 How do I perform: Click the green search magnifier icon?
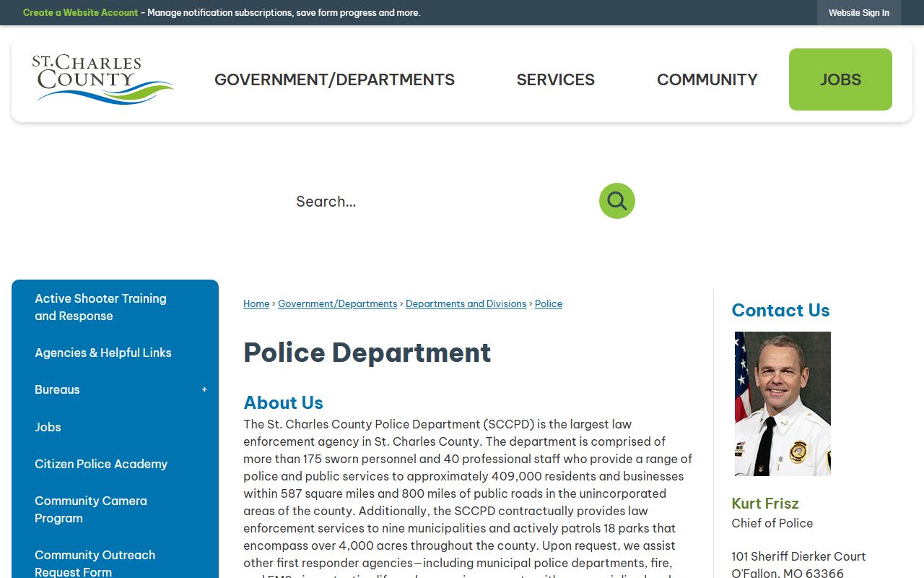pyautogui.click(x=617, y=201)
